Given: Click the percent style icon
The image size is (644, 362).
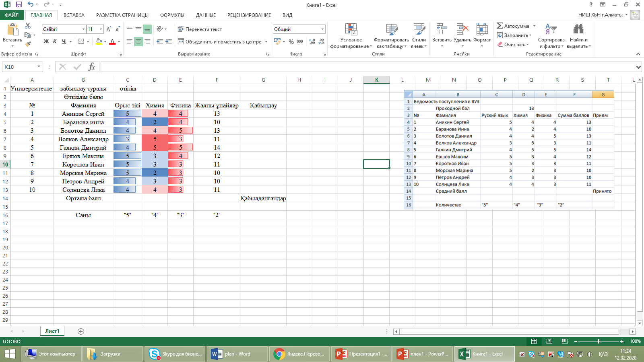Looking at the screenshot, I should 291,41.
